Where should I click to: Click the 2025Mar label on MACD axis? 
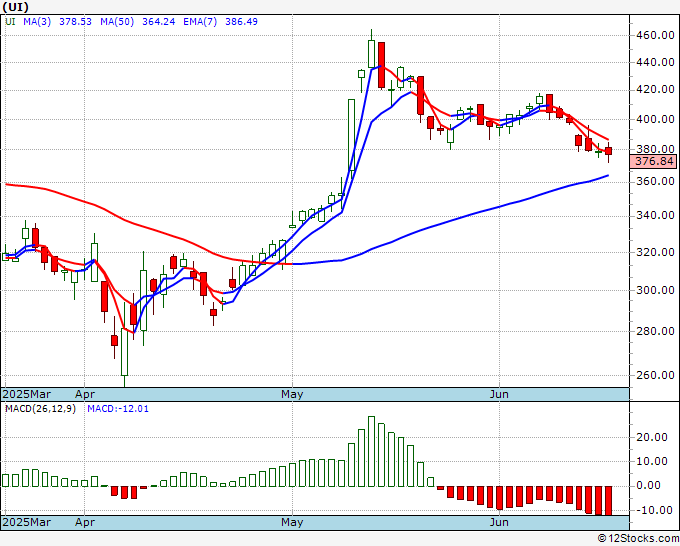click(27, 523)
